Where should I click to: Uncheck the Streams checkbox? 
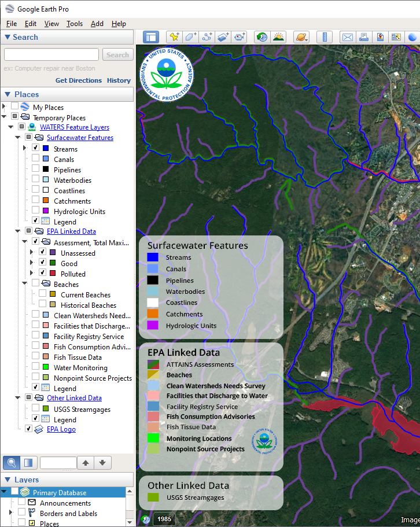[35, 148]
